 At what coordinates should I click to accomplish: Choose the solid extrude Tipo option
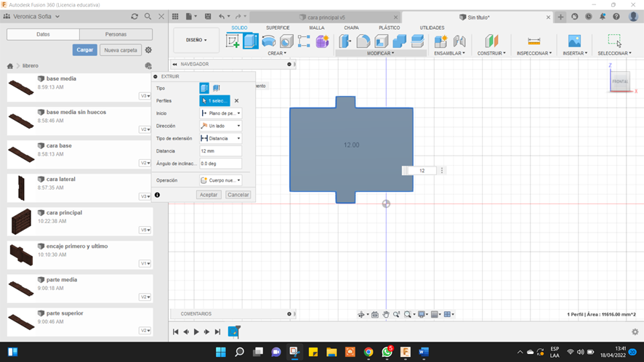coord(204,88)
